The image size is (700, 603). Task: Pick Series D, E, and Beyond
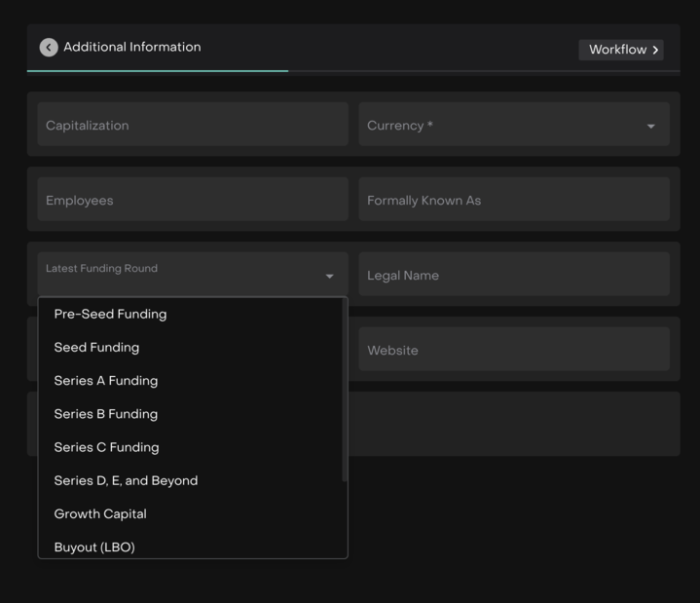[126, 480]
